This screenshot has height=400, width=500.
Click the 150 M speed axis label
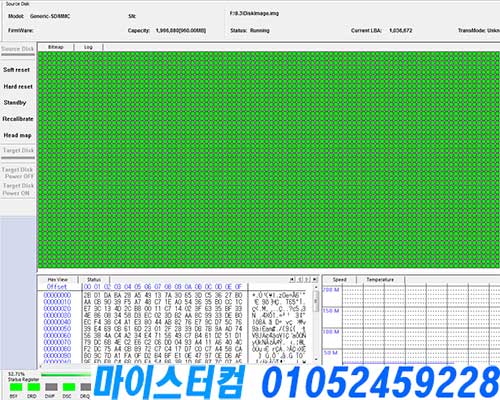point(331,311)
